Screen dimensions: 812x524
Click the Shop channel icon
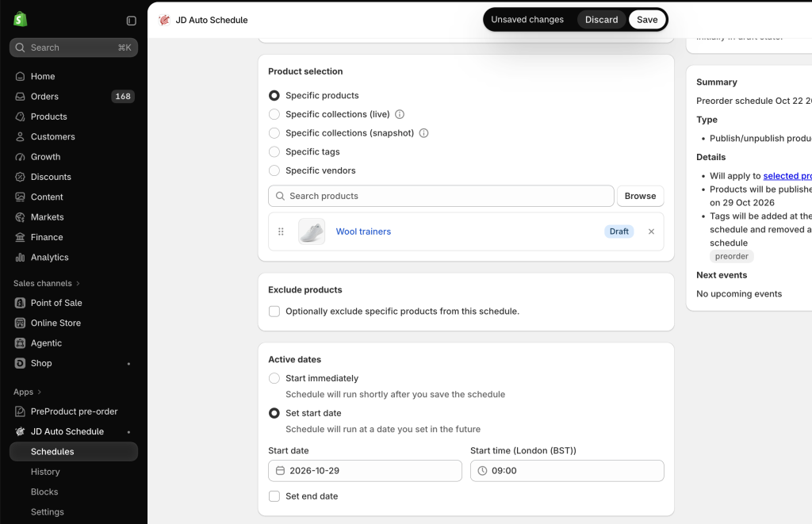click(x=20, y=363)
